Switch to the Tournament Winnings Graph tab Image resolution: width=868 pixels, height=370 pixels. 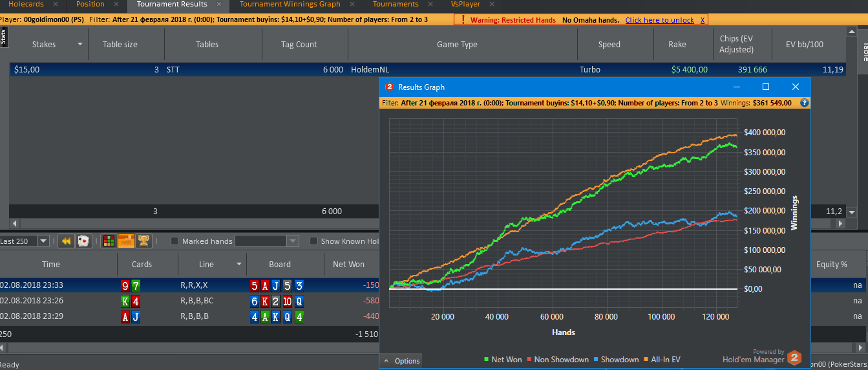point(290,5)
